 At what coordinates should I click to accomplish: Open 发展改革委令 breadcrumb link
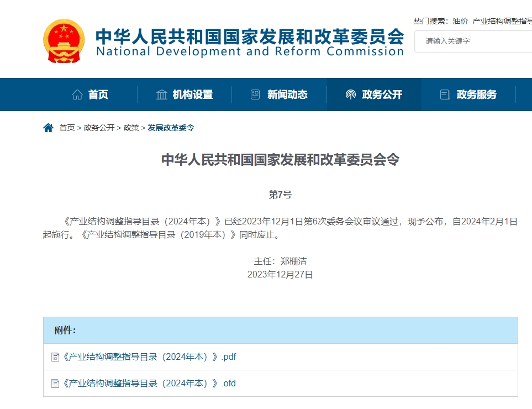(x=171, y=128)
